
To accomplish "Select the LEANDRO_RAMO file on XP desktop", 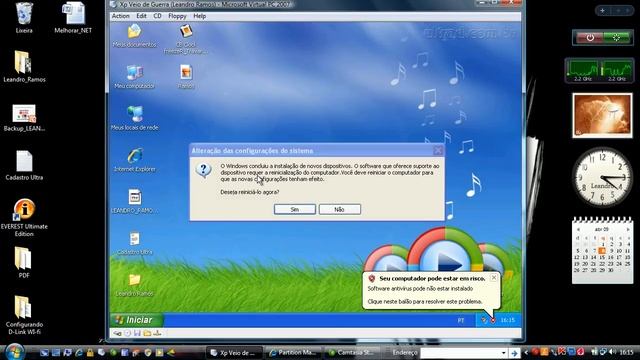I will tap(134, 201).
